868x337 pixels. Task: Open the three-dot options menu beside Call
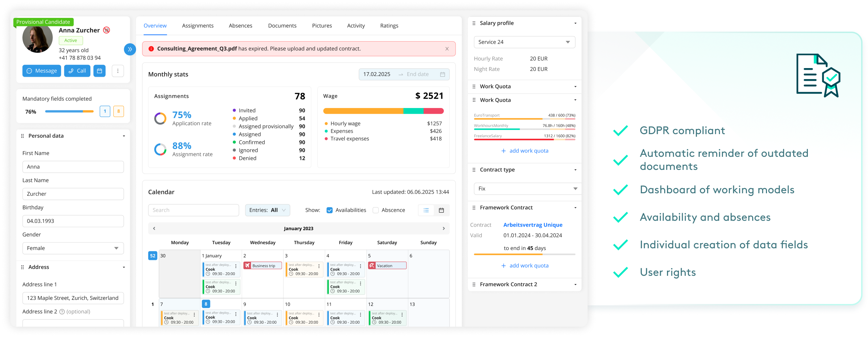pos(118,71)
